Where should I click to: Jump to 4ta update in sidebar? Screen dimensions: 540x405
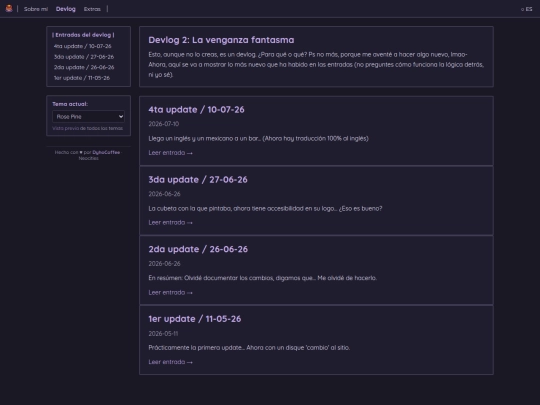tap(82, 46)
